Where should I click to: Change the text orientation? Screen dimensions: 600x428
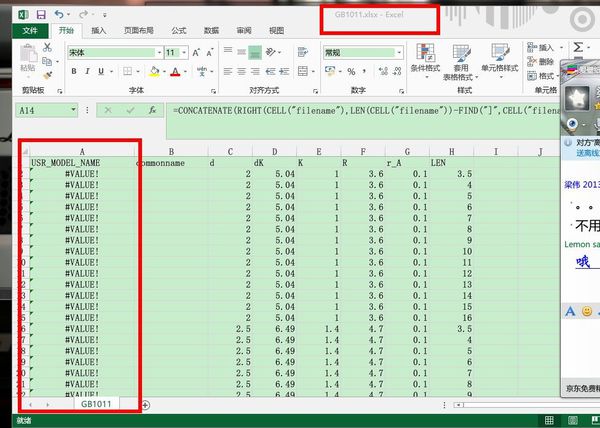point(271,52)
